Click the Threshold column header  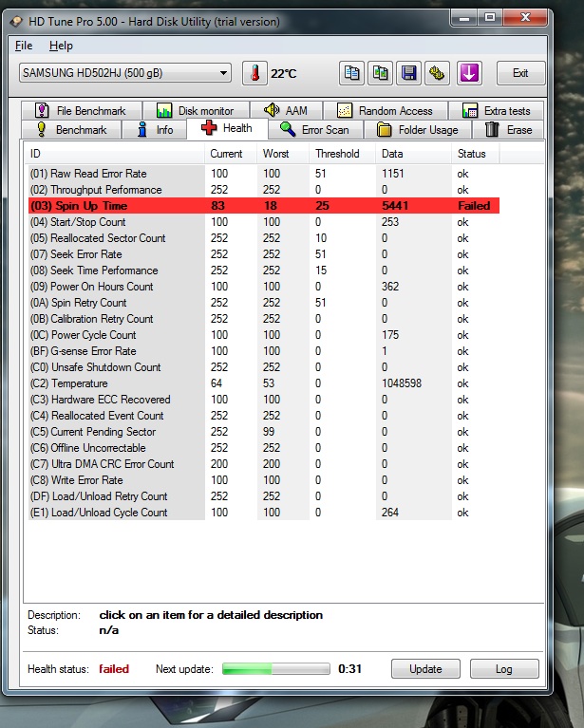[x=342, y=154]
